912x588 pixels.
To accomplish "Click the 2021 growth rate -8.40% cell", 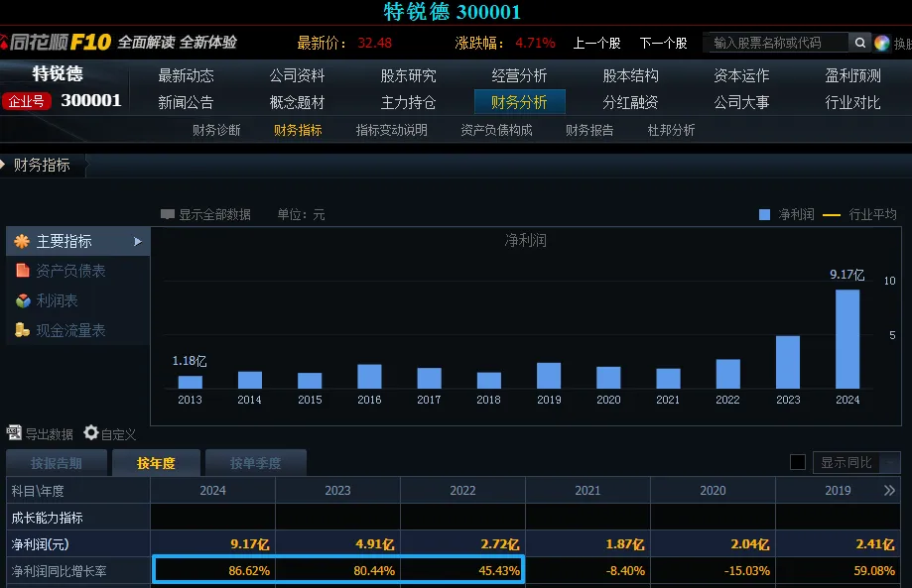I will click(587, 570).
